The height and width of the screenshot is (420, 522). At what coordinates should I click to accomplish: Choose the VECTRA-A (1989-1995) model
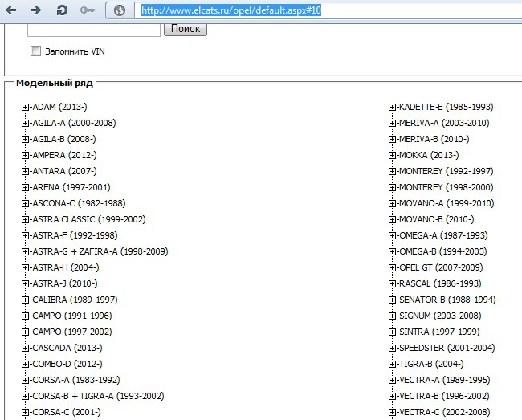pyautogui.click(x=445, y=380)
